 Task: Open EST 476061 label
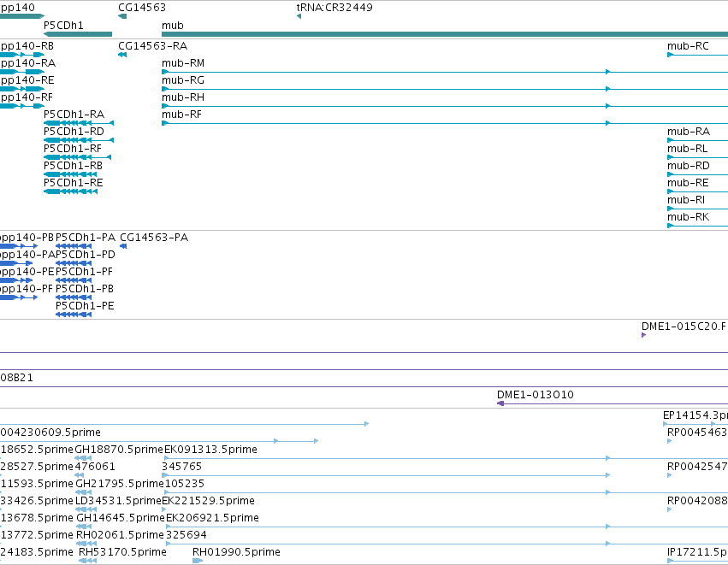click(95, 467)
